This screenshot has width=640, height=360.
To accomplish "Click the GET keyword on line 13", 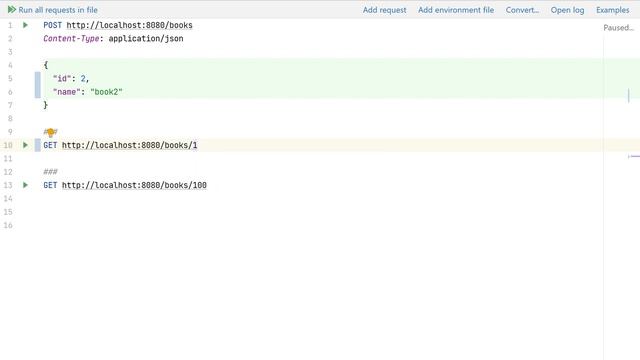I will pos(50,185).
